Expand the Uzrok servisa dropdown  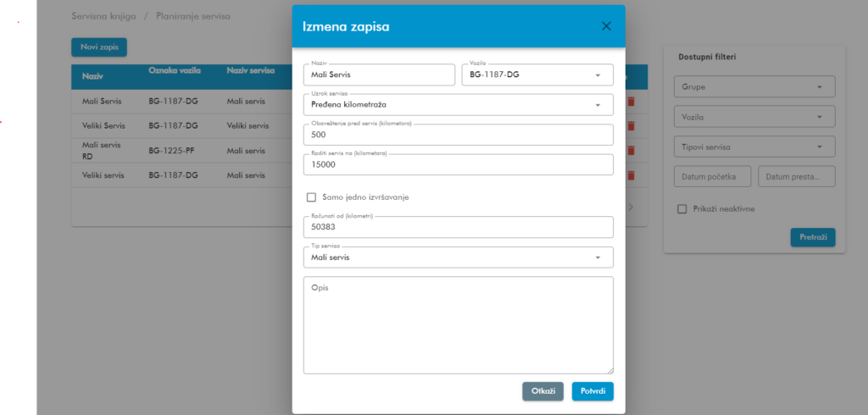459,104
